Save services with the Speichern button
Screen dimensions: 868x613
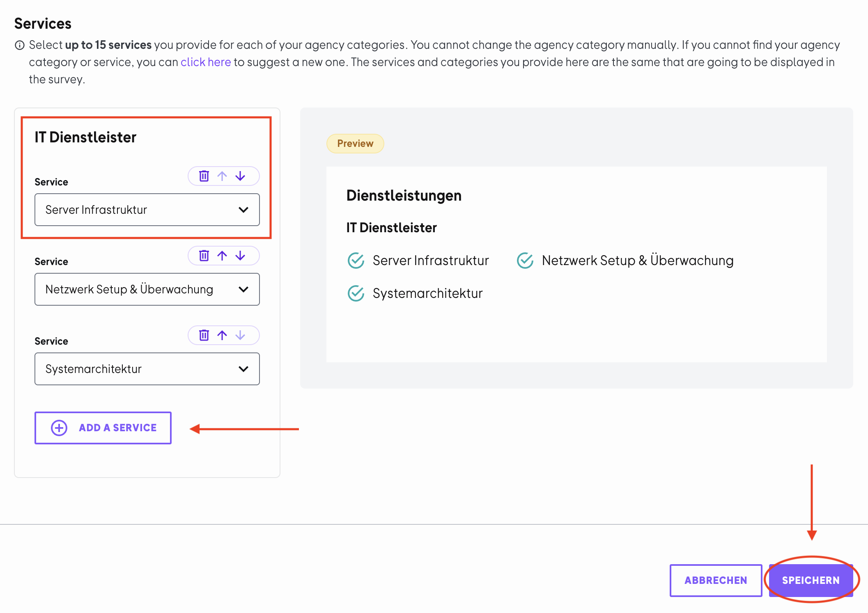point(811,580)
